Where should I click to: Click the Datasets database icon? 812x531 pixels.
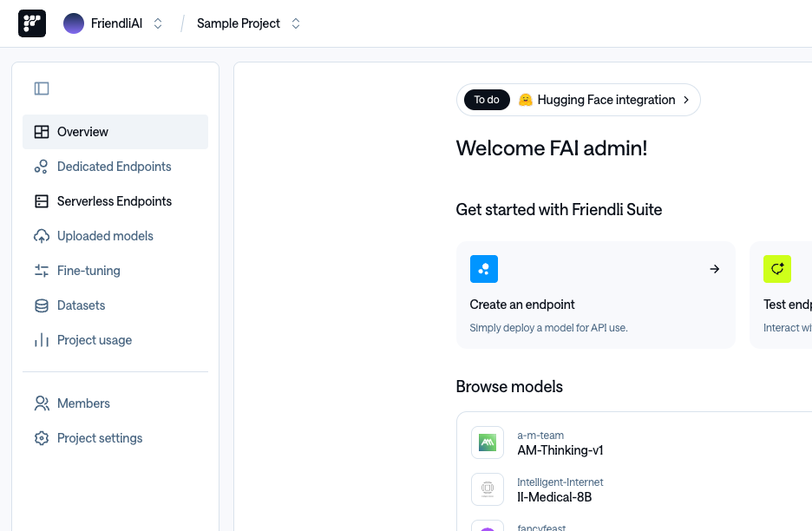[x=42, y=305]
